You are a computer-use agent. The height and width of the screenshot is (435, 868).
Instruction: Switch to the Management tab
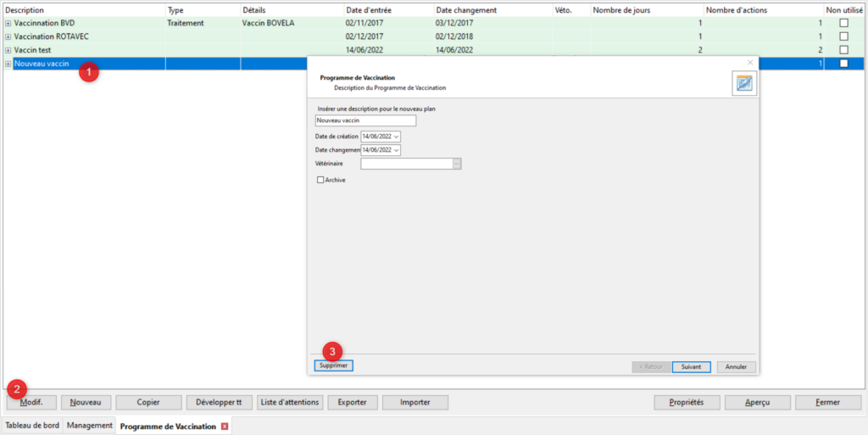(90, 426)
